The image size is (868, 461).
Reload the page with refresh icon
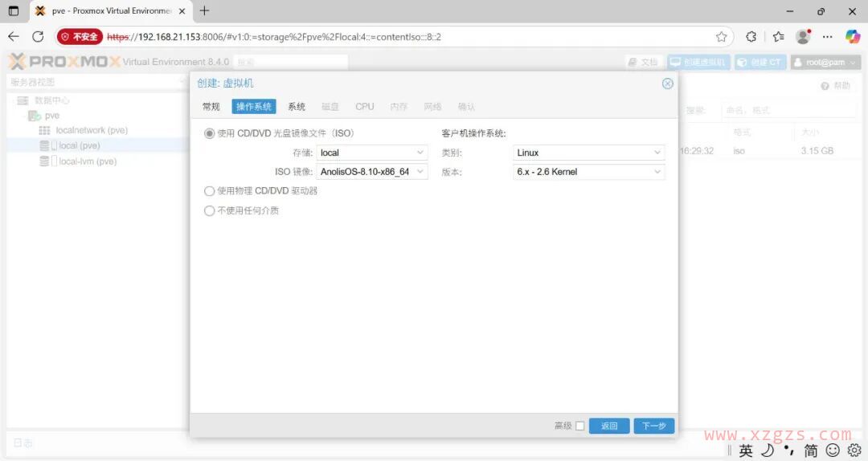(x=38, y=36)
